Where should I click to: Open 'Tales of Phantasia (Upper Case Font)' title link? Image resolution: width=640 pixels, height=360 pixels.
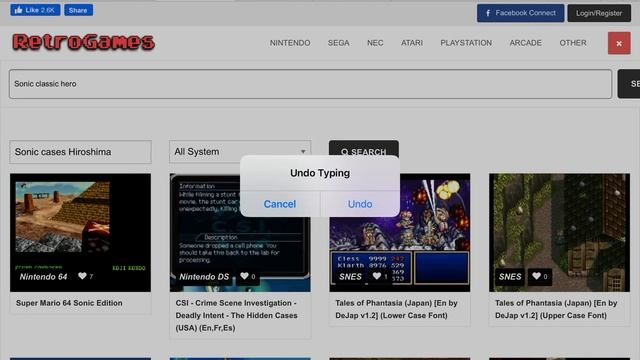click(x=556, y=309)
